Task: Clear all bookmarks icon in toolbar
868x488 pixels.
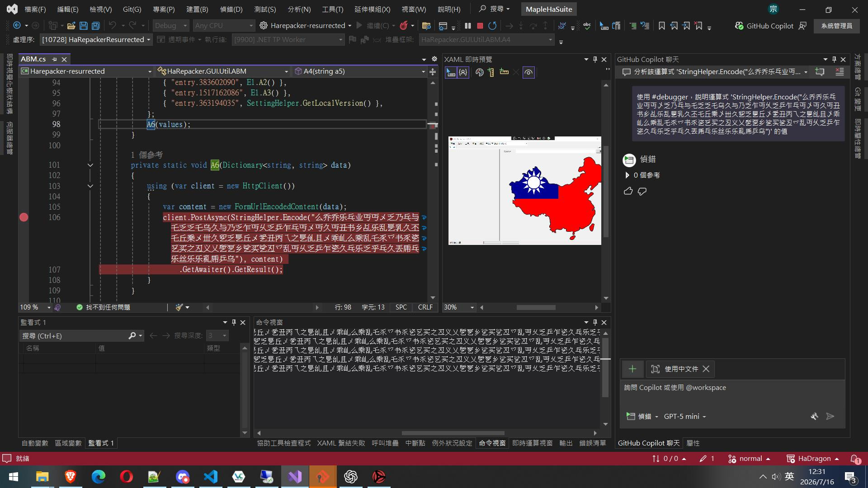Action: pyautogui.click(x=698, y=26)
